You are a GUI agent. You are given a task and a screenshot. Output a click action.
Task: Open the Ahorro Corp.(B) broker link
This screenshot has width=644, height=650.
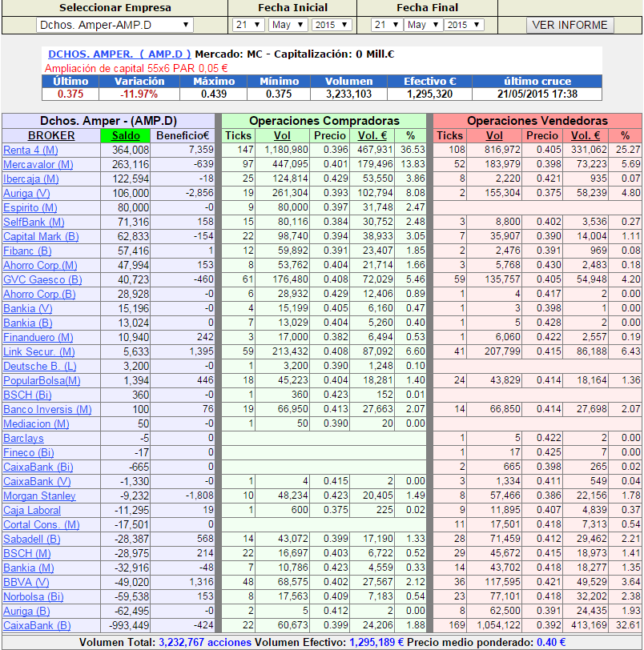click(39, 295)
